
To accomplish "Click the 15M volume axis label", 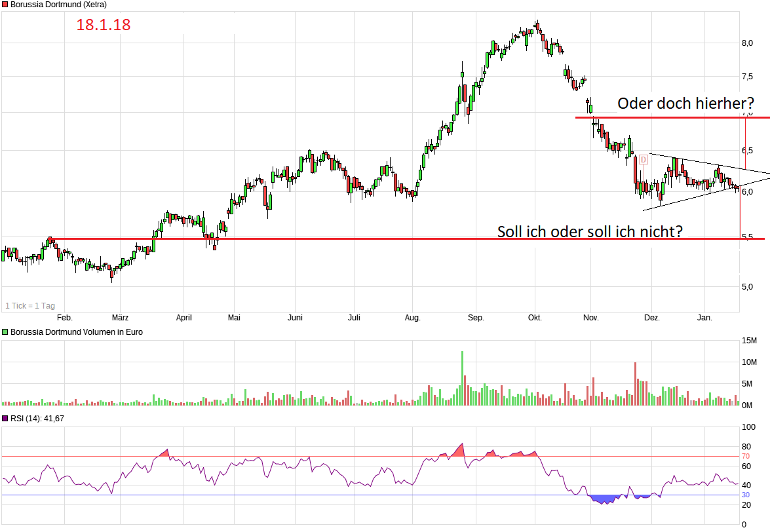I will coord(750,341).
